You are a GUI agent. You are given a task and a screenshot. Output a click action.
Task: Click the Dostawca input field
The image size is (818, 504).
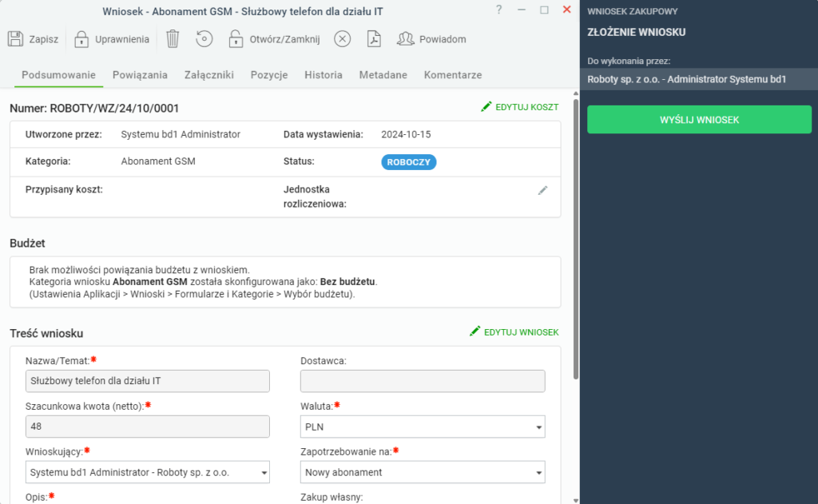[x=423, y=381]
